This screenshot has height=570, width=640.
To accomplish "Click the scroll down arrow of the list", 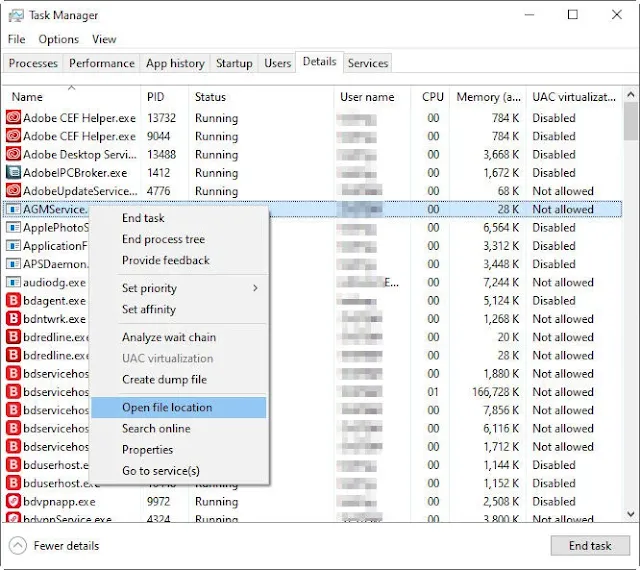I will point(631,514).
